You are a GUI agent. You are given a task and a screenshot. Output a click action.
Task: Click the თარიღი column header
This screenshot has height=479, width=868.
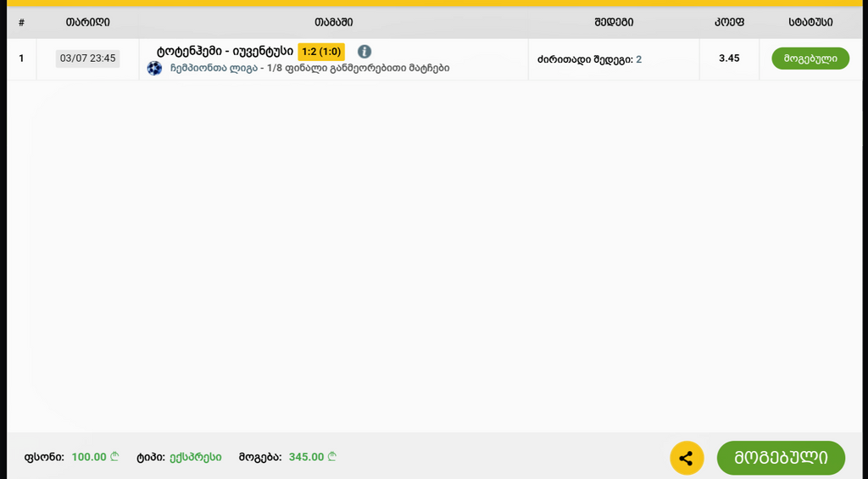tap(87, 22)
